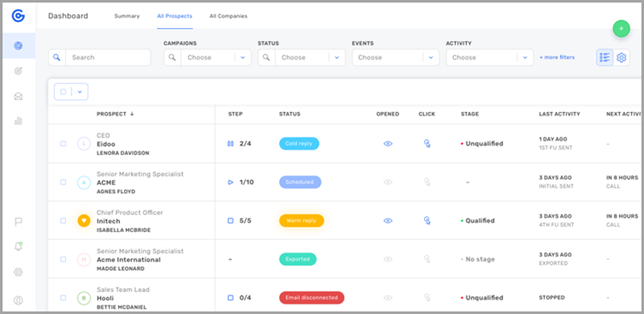Click into the Search input field

[x=108, y=57]
